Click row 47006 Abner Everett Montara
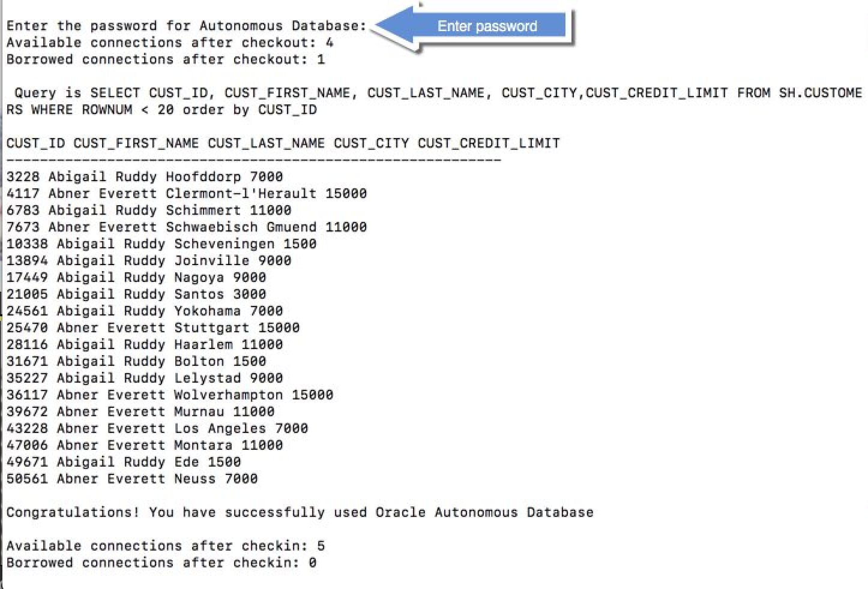This screenshot has width=868, height=589. coord(145,446)
